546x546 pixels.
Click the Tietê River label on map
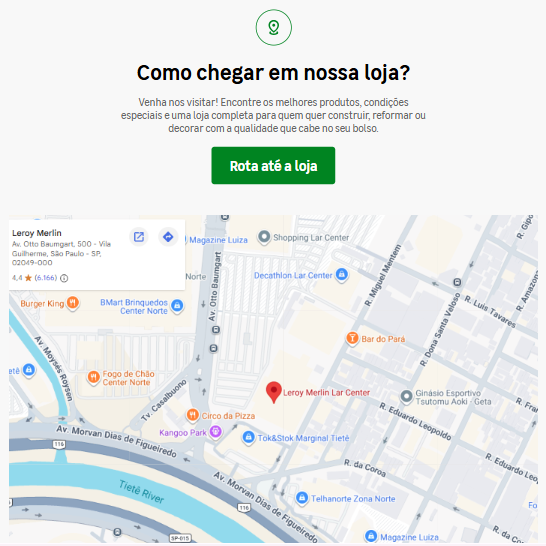141,491
